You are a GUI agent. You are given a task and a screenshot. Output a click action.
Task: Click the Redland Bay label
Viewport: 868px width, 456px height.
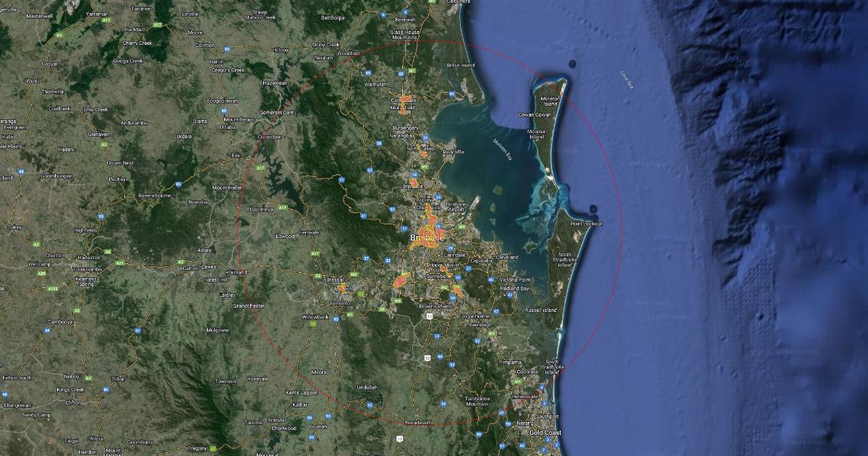pyautogui.click(x=514, y=288)
